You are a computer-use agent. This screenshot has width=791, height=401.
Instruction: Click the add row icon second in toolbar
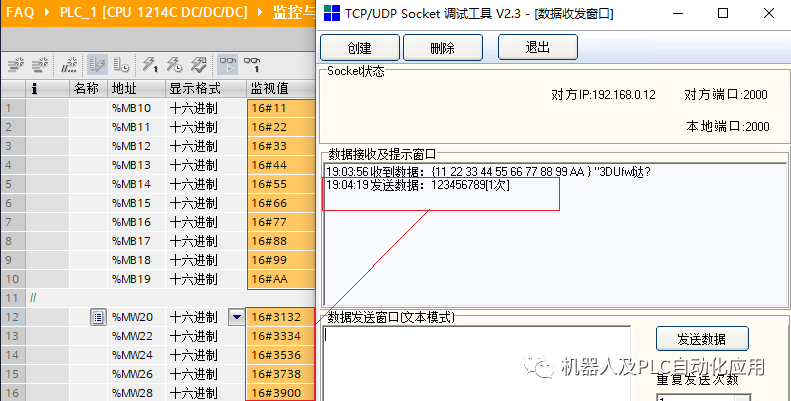click(x=40, y=65)
